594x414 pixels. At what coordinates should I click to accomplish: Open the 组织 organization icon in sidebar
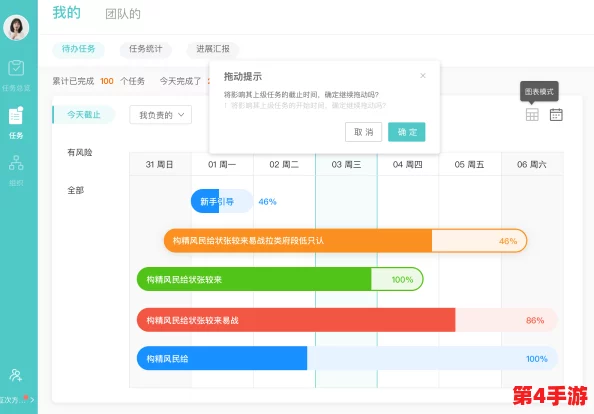pyautogui.click(x=16, y=163)
